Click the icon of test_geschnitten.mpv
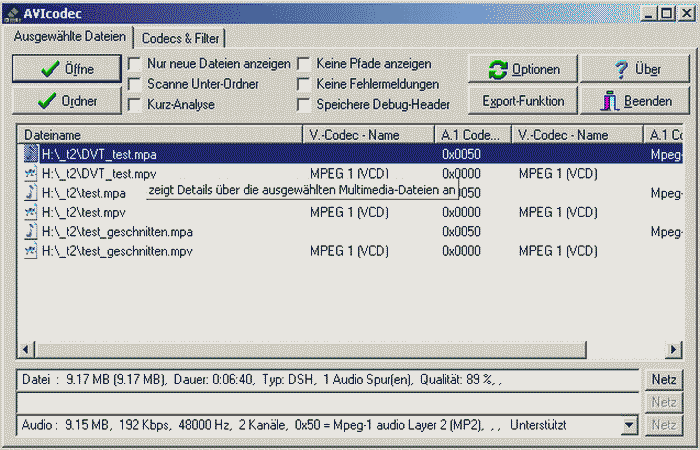 tap(31, 251)
